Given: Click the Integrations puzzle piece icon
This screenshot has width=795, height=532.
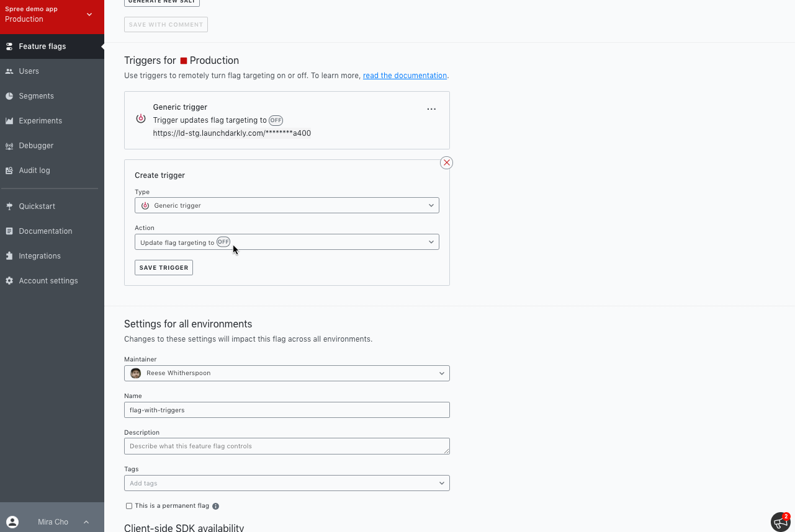Looking at the screenshot, I should (9, 256).
